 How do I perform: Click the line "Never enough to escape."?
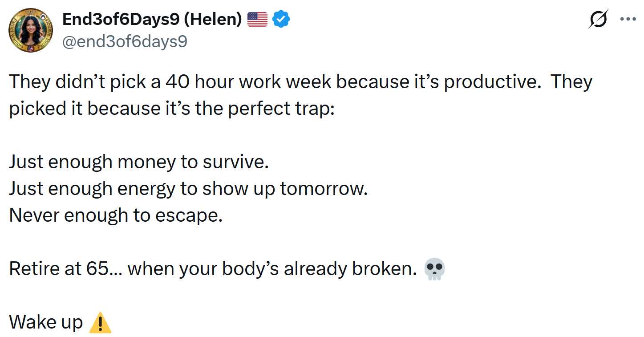coord(115,215)
